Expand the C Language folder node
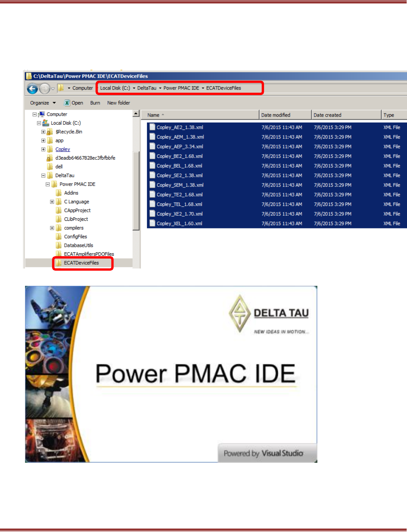 coord(52,202)
